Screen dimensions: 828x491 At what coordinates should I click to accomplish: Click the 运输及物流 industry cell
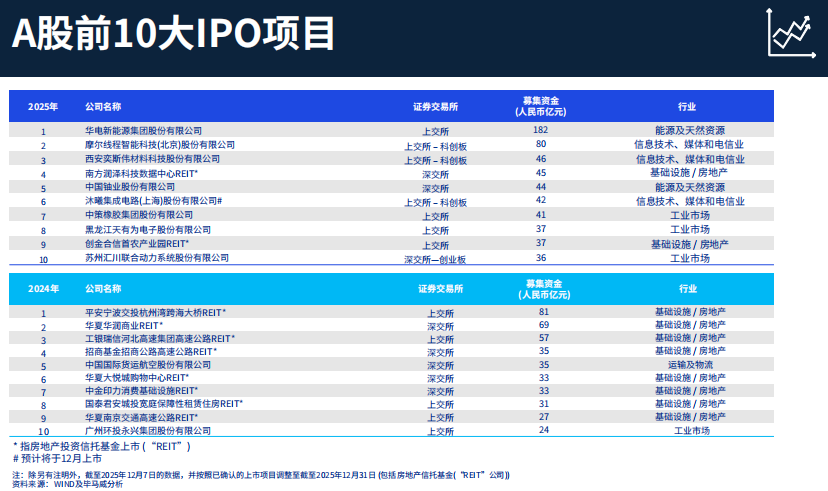tap(690, 366)
